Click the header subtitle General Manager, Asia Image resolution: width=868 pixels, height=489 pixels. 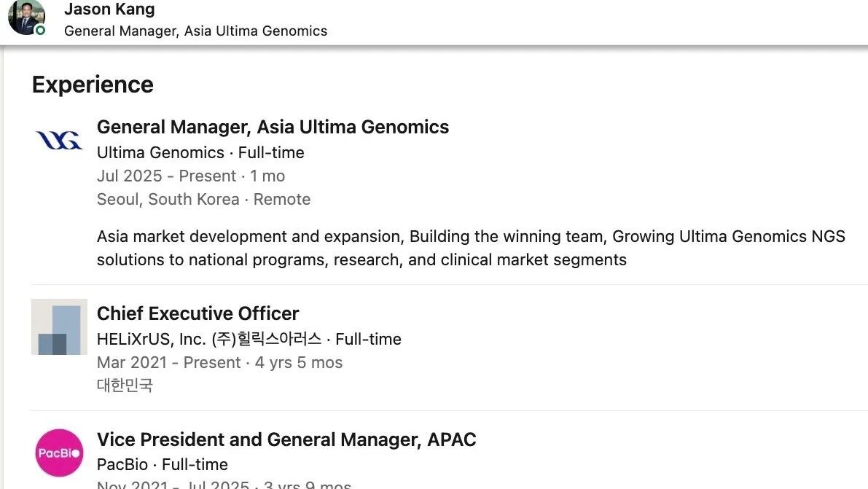click(195, 31)
